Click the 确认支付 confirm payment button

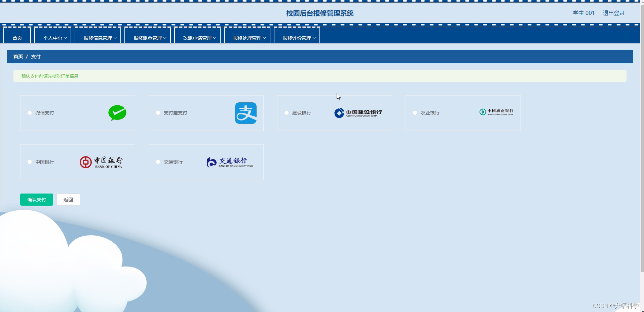tap(36, 199)
